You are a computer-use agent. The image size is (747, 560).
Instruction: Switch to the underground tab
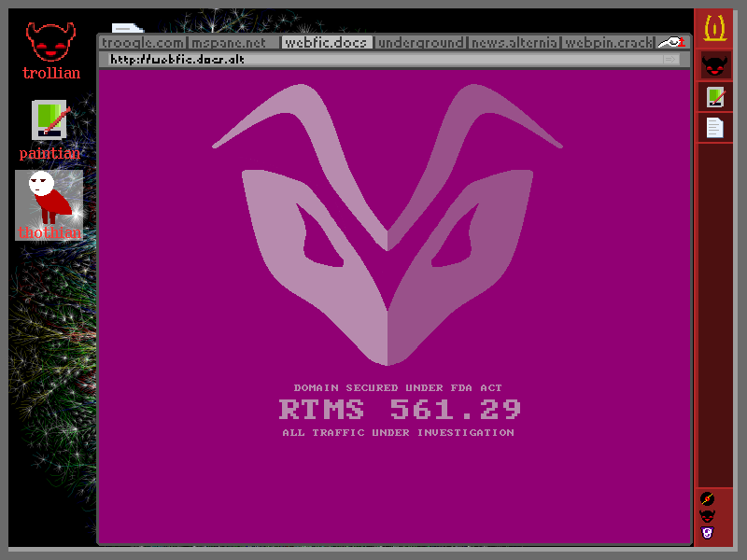tap(420, 42)
